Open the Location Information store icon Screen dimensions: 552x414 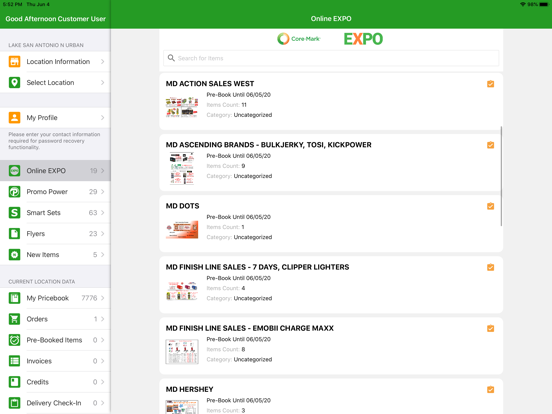pyautogui.click(x=14, y=62)
